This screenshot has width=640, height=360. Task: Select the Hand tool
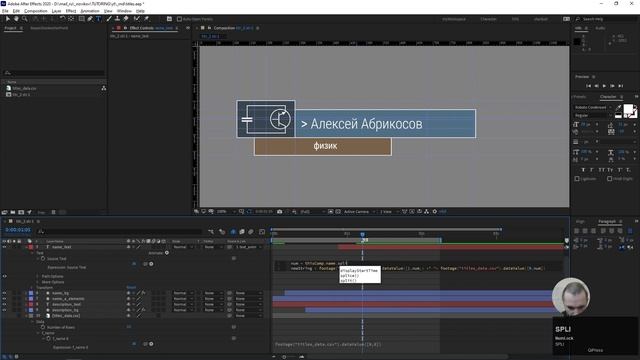(16, 19)
